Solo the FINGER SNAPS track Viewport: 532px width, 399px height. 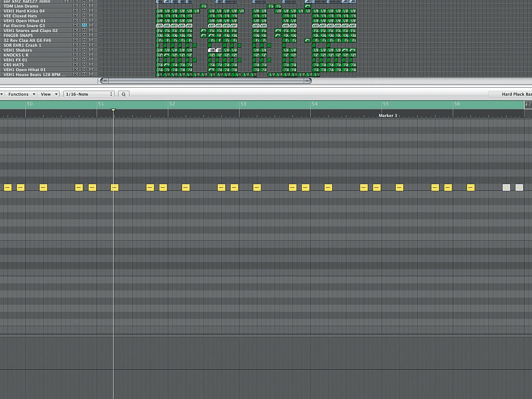coord(91,35)
